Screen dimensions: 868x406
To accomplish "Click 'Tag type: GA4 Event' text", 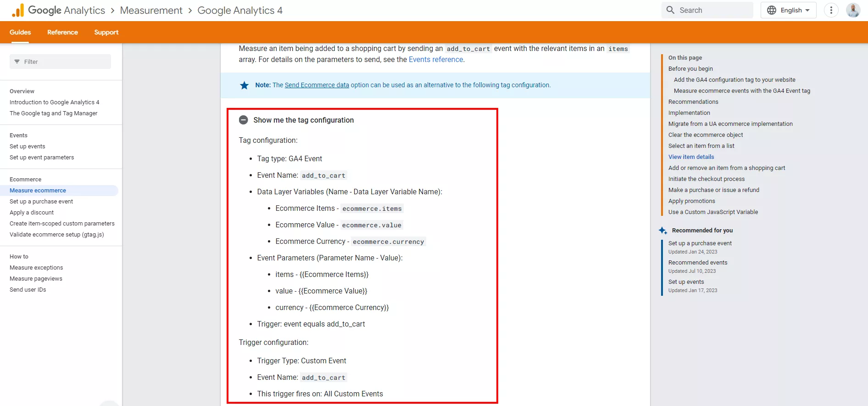I will 289,158.
